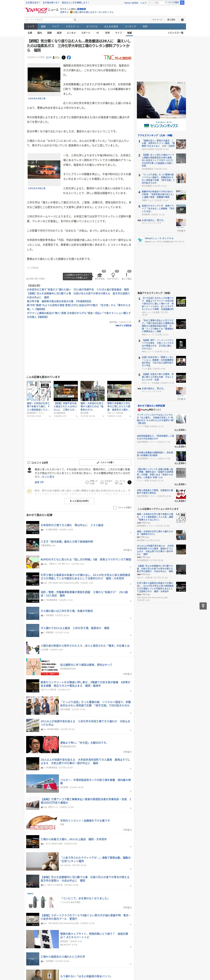Viewport: 210px width, 980px height.
Task: Open 返信 2件 replies link
Action: click(39, 482)
